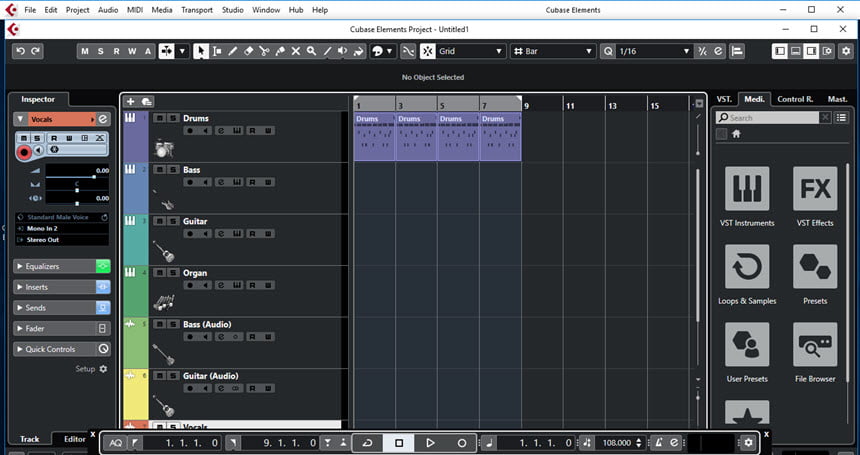Expand the Equalizers inspector section

tap(54, 266)
